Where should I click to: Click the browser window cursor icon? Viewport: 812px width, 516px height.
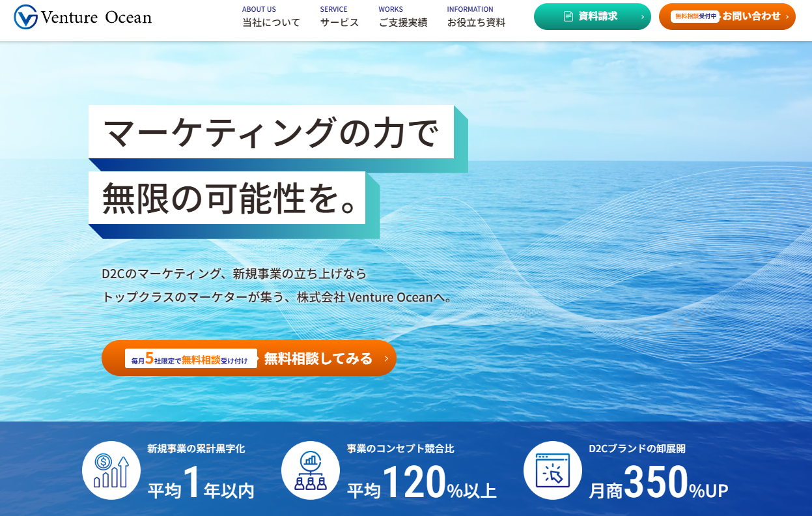[x=553, y=470]
